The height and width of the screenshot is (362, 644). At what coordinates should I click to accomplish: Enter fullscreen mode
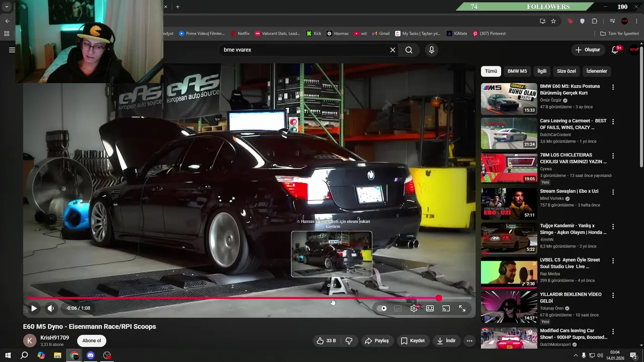point(462,308)
